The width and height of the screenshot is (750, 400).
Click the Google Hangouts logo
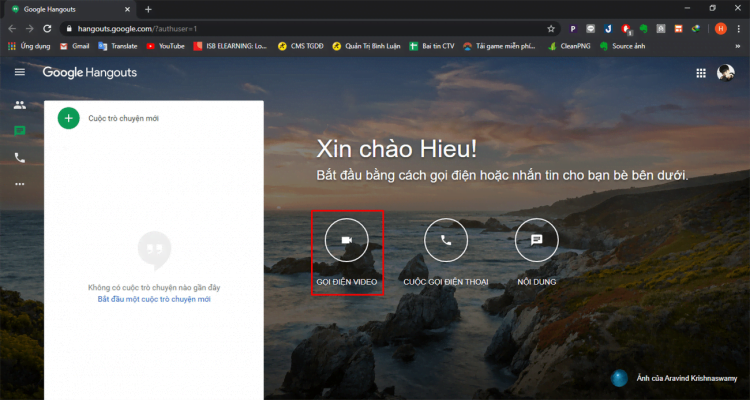coord(90,73)
